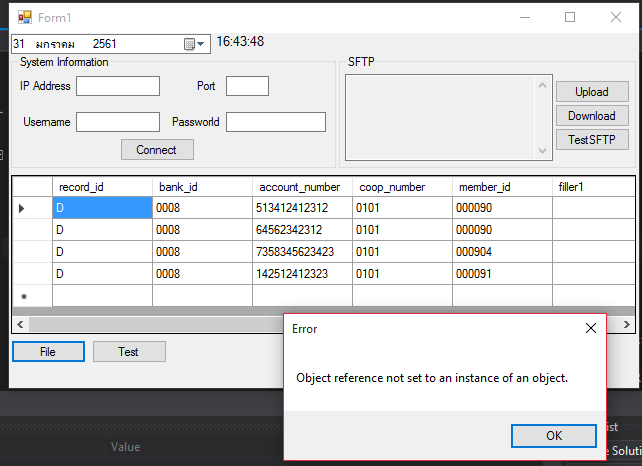Close the Form1 window
The height and width of the screenshot is (466, 642).
point(616,17)
